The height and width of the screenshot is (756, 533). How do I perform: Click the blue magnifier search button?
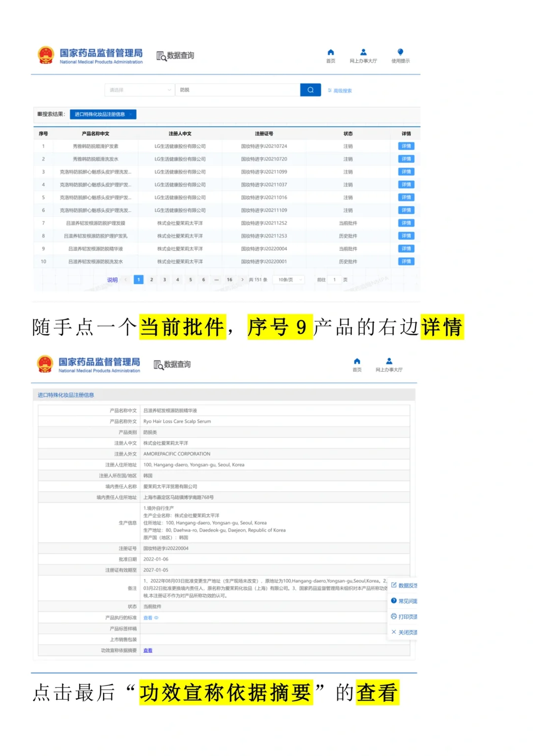[310, 90]
